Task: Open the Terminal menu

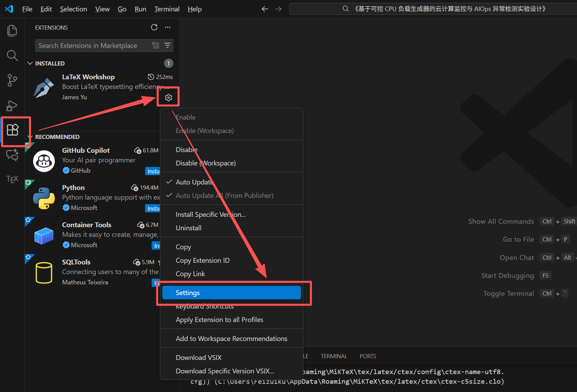Action: point(167,9)
